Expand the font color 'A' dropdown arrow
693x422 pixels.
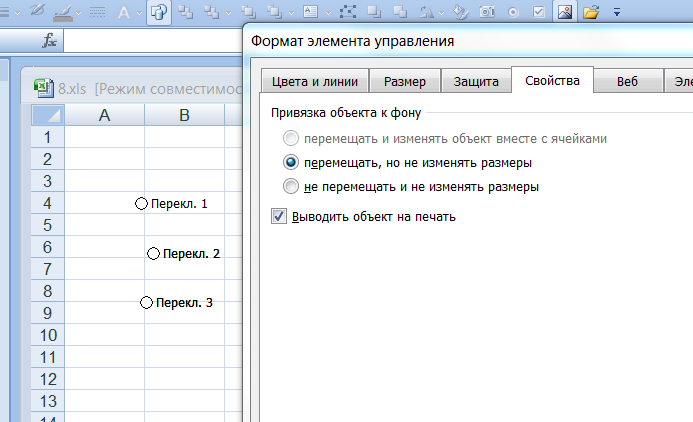140,13
